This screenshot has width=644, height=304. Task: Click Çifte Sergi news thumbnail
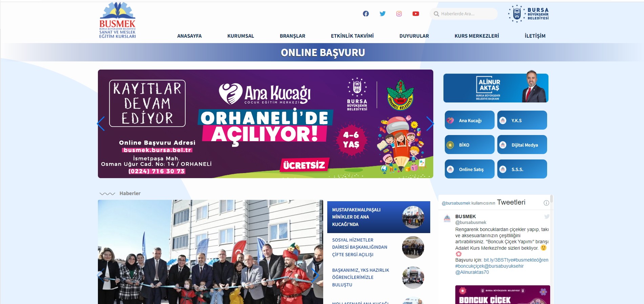413,247
